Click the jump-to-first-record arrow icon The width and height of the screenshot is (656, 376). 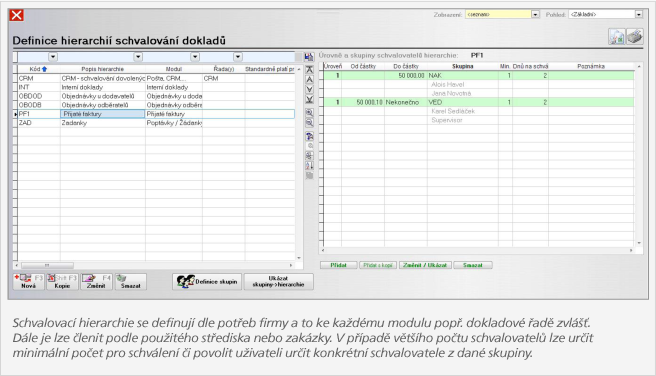point(310,69)
